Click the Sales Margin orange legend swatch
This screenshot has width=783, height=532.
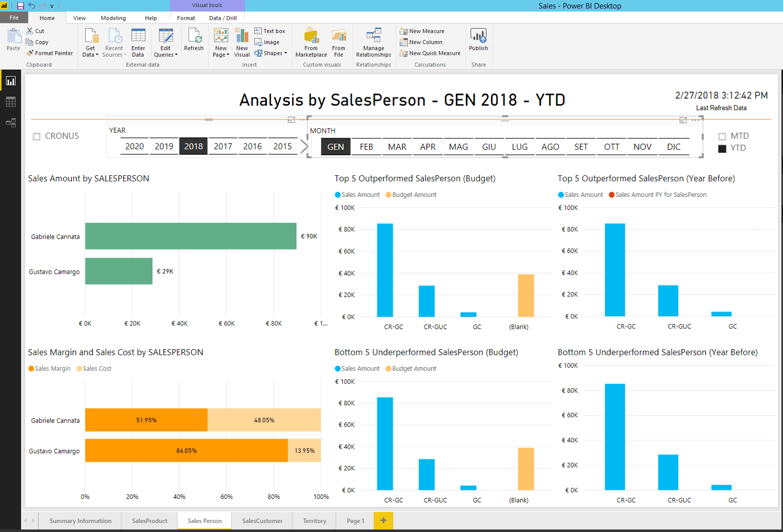point(31,369)
